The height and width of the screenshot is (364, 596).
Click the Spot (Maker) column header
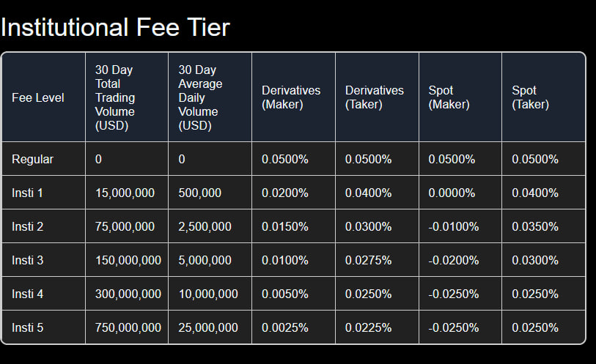click(449, 97)
